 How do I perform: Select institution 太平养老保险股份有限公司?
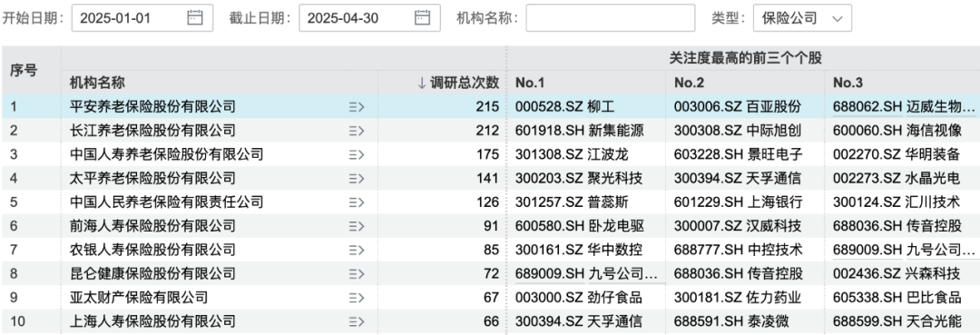[152, 178]
